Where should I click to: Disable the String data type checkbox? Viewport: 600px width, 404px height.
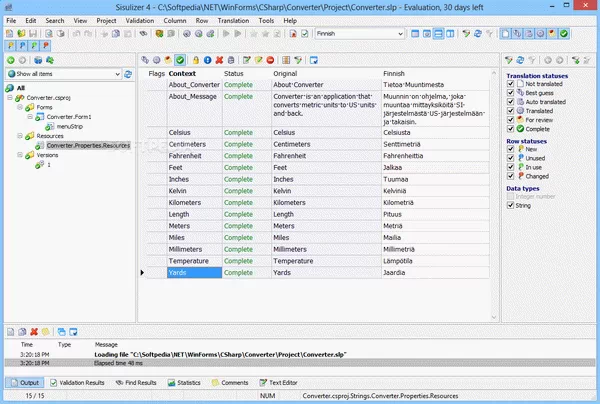512,205
